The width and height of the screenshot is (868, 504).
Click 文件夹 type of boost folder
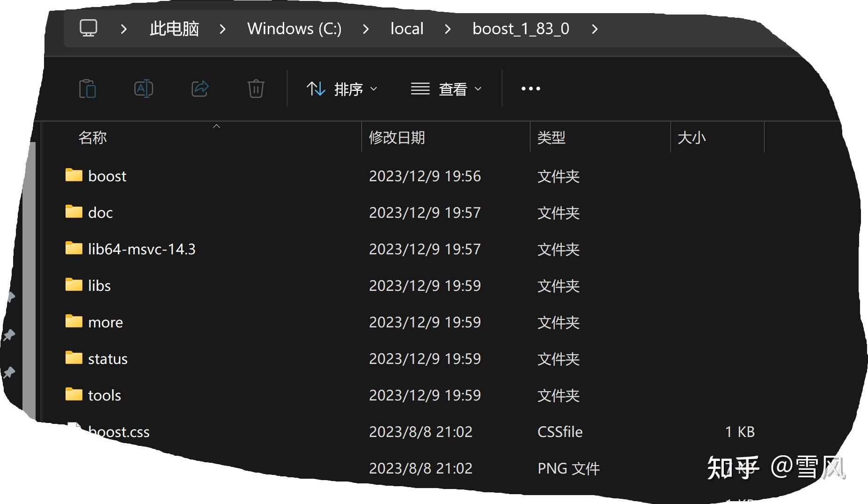[559, 176]
